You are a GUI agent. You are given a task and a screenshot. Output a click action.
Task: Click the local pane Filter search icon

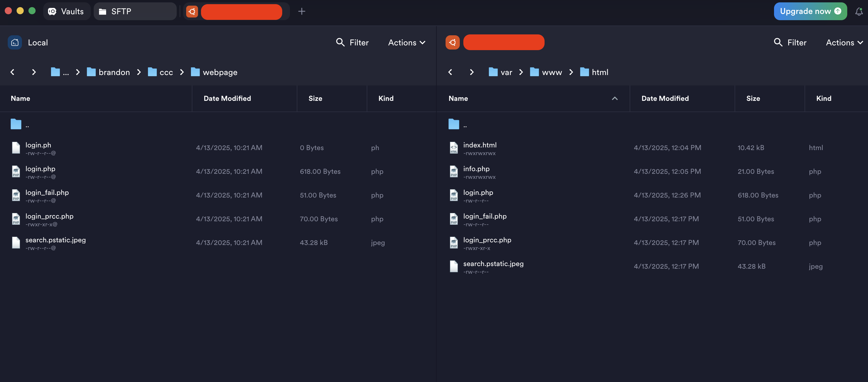click(x=340, y=42)
